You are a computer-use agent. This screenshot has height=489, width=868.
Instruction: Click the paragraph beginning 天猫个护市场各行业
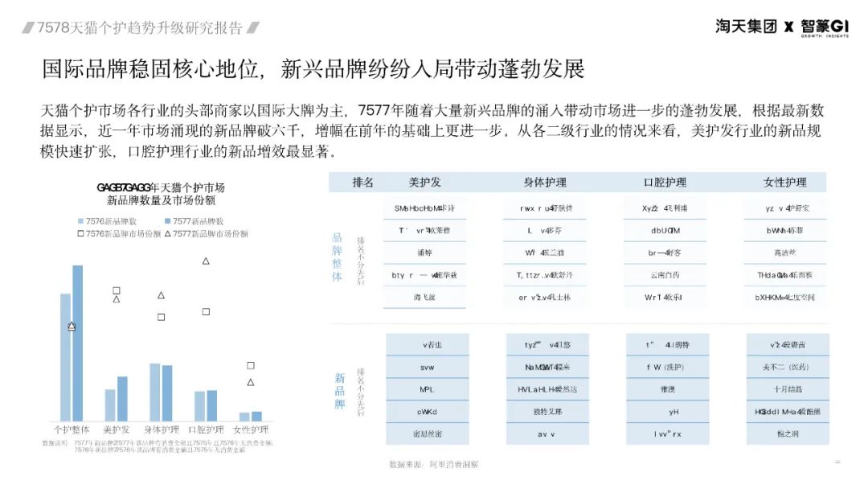(x=432, y=131)
